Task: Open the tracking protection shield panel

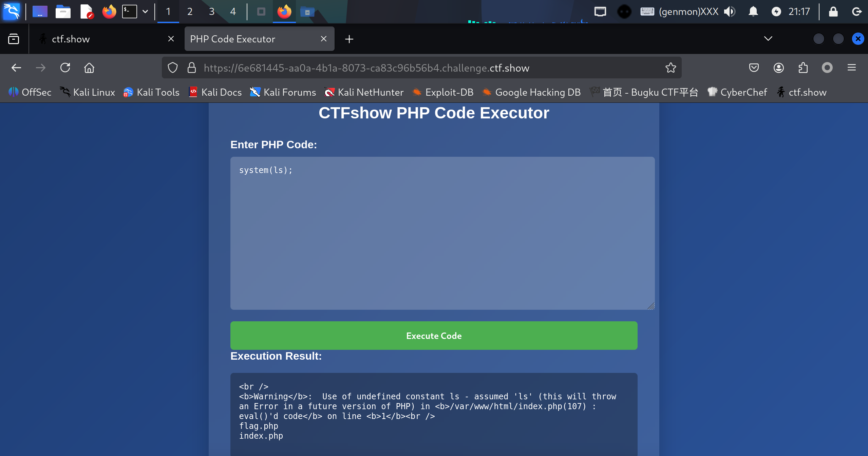Action: 173,68
